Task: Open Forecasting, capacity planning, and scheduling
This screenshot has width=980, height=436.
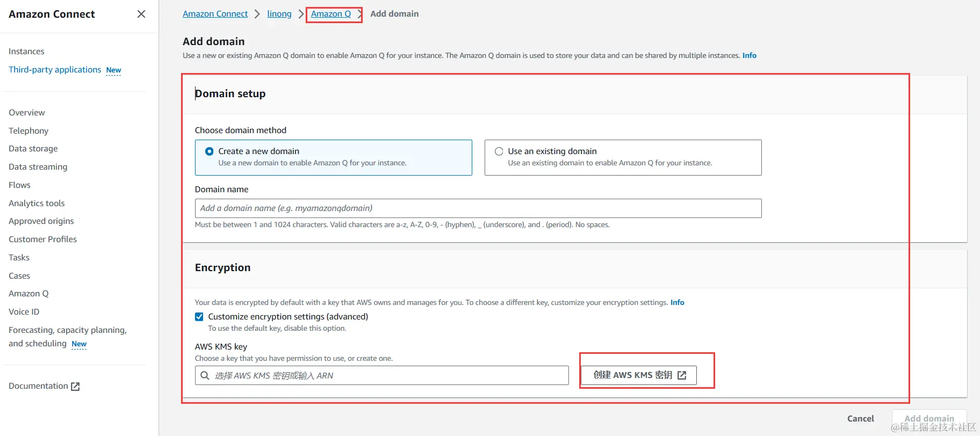Action: click(x=68, y=337)
